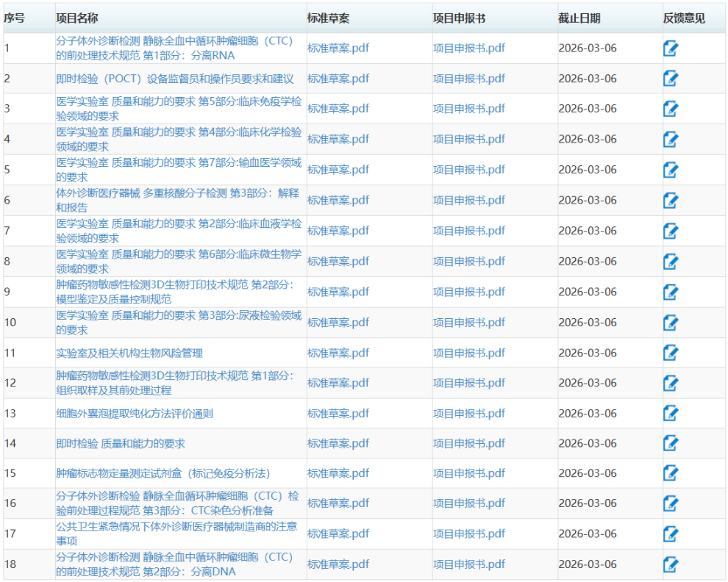Open 项目申报书.pdf for row 8
The image size is (728, 582).
[x=468, y=261]
